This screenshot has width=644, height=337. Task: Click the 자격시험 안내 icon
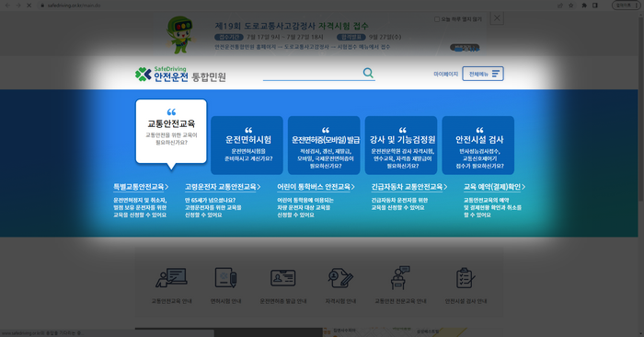[x=340, y=278]
